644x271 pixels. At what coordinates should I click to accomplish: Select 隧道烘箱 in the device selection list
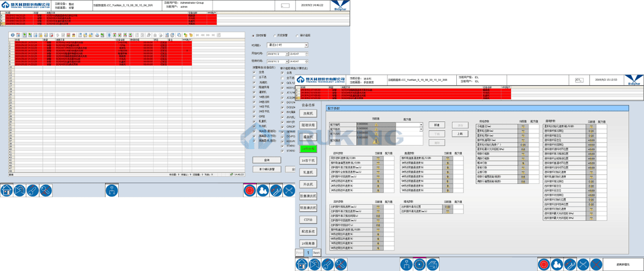308,125
